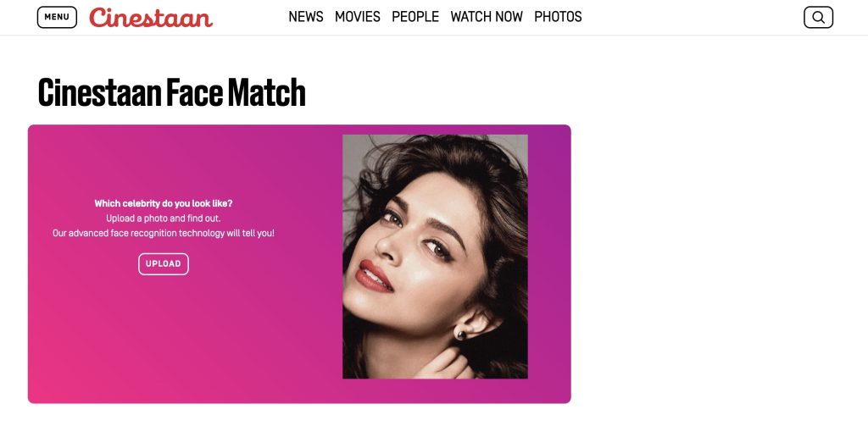Click the earring in the portrait photo

[x=460, y=334]
